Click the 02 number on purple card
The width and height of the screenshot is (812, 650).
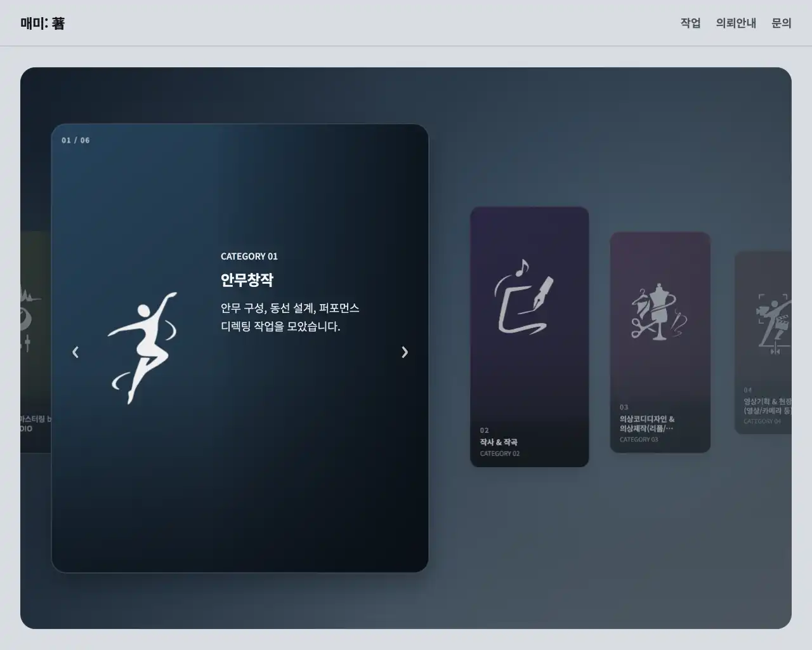(485, 430)
